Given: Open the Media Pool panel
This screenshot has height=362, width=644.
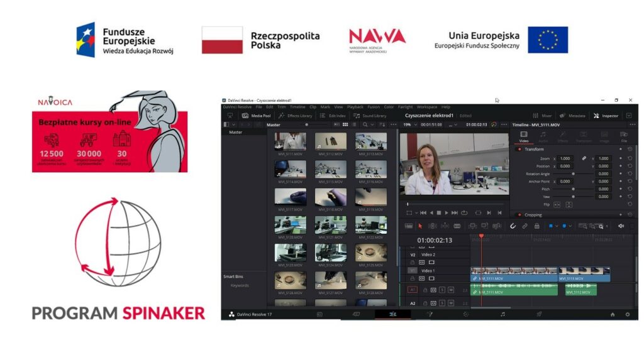Looking at the screenshot, I should (x=257, y=116).
